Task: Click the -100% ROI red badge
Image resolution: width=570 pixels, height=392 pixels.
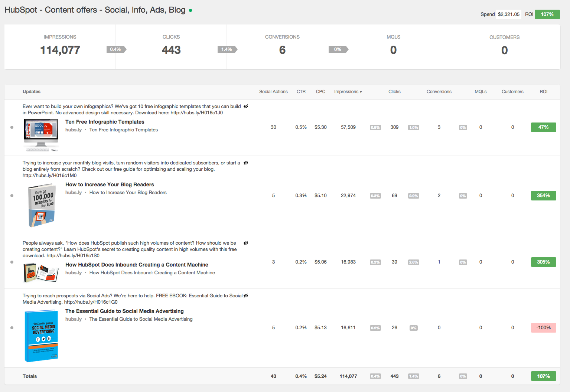Action: coord(543,328)
